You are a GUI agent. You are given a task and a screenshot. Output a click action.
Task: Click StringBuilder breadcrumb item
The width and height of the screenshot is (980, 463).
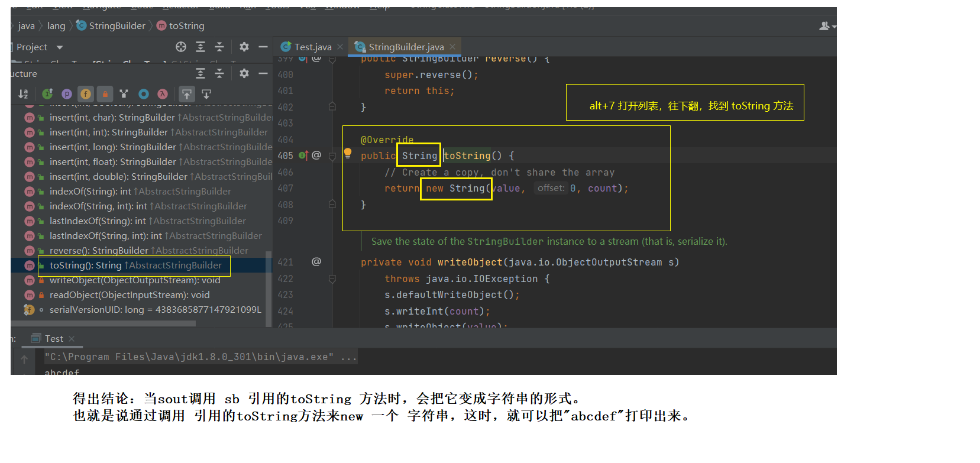pos(111,26)
